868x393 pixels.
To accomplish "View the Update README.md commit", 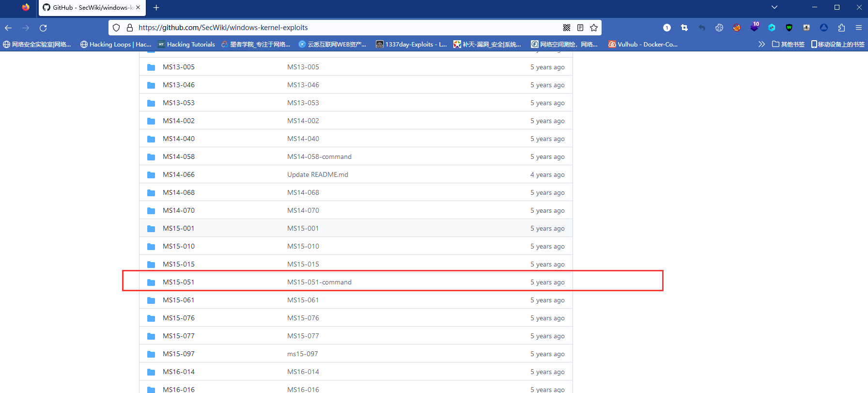I will [318, 174].
